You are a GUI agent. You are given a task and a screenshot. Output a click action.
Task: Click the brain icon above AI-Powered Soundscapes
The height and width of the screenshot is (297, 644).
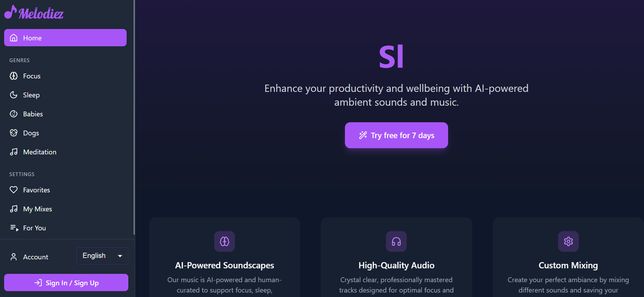[225, 241]
